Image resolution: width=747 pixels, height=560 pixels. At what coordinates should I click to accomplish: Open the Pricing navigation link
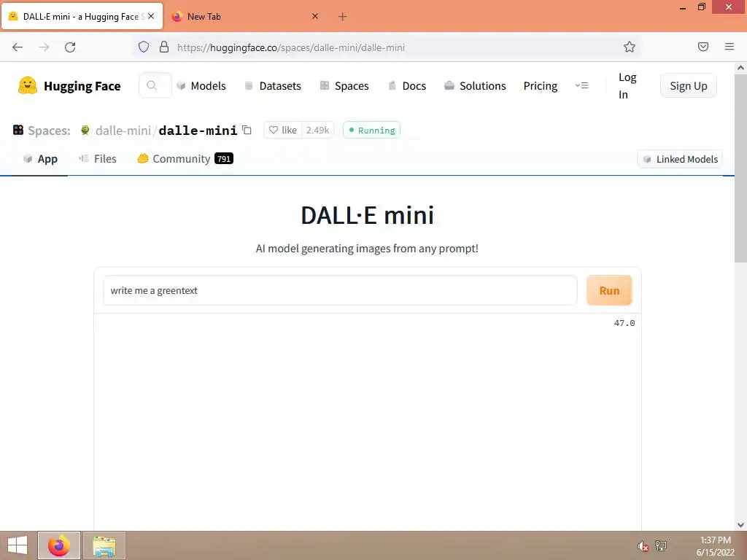click(541, 86)
